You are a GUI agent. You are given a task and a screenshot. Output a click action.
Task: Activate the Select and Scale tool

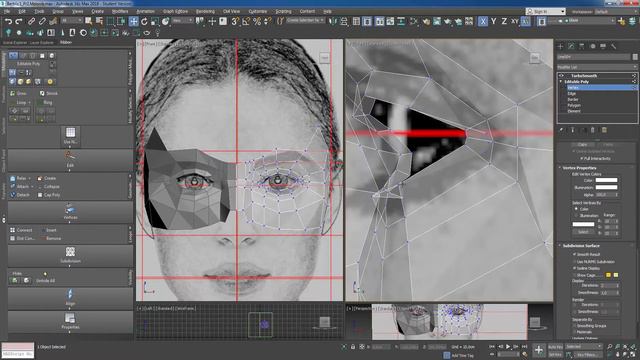tap(155, 21)
